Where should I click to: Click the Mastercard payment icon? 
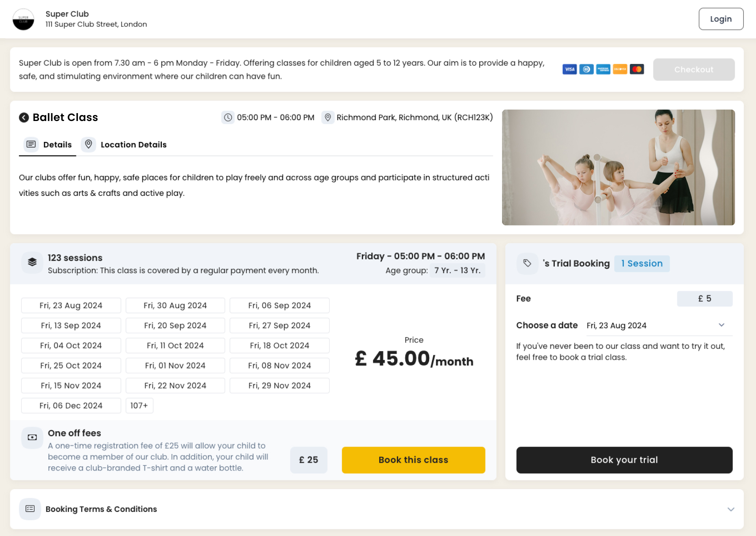637,69
